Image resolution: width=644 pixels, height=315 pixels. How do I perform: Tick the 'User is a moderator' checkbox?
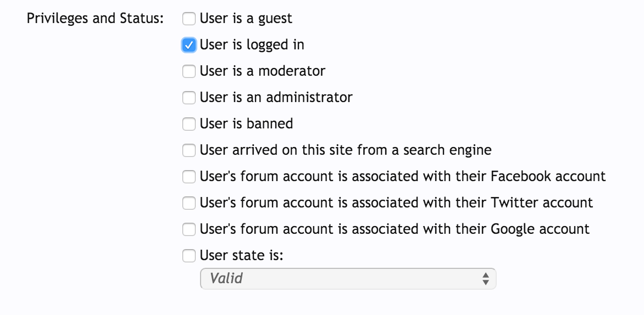pos(189,71)
